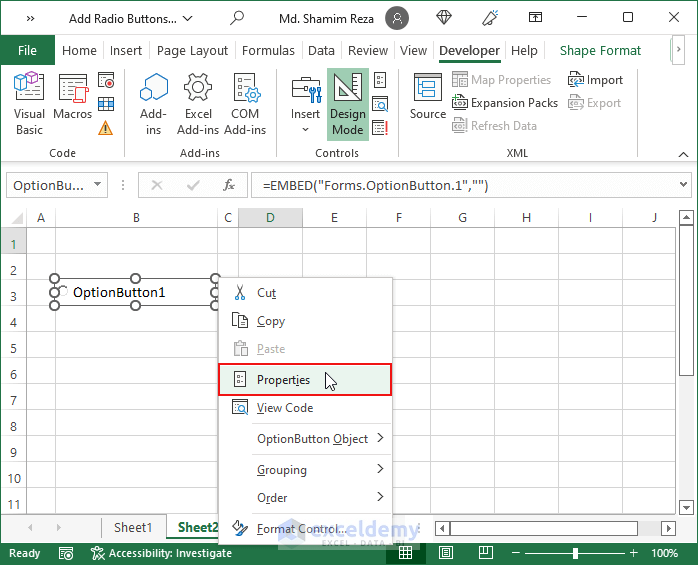This screenshot has height=565, width=698.
Task: Click Map Properties
Action: 501,80
